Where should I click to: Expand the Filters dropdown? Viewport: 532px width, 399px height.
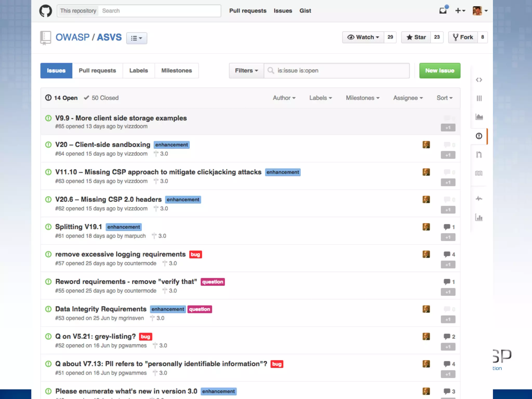click(246, 71)
